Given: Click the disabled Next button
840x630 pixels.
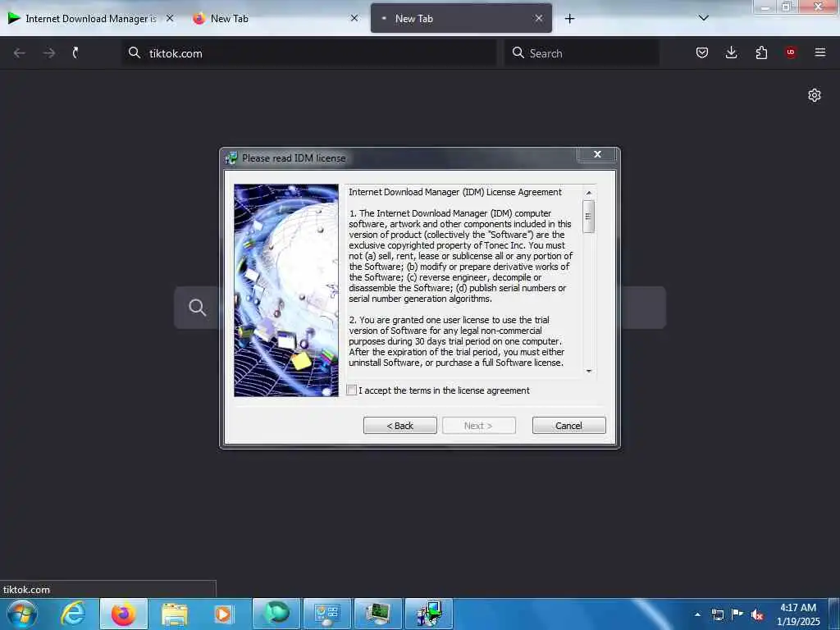Looking at the screenshot, I should (x=478, y=426).
